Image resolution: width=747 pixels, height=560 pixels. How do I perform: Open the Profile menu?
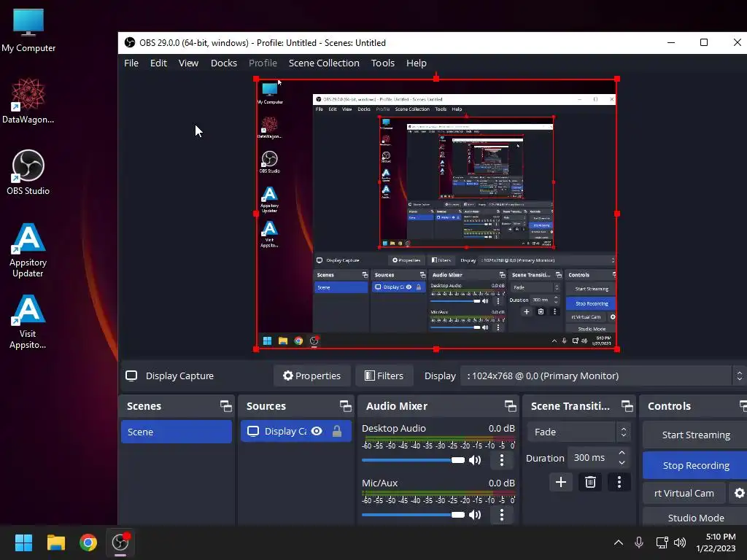tap(263, 63)
